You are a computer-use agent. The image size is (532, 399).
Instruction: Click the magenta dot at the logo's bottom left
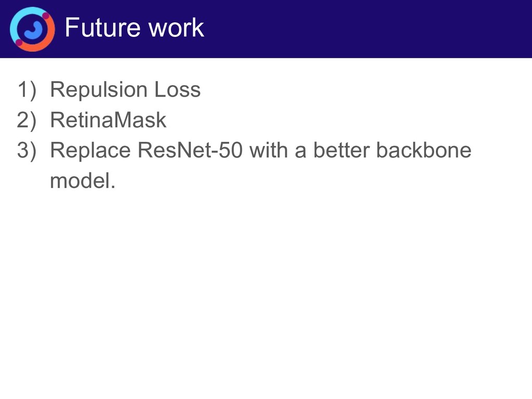pyautogui.click(x=19, y=43)
